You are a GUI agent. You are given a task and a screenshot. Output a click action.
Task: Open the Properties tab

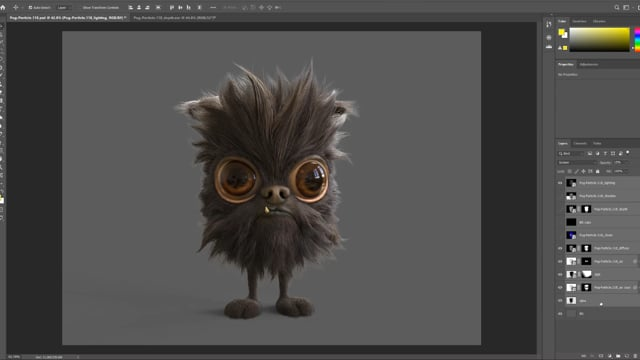pos(566,64)
